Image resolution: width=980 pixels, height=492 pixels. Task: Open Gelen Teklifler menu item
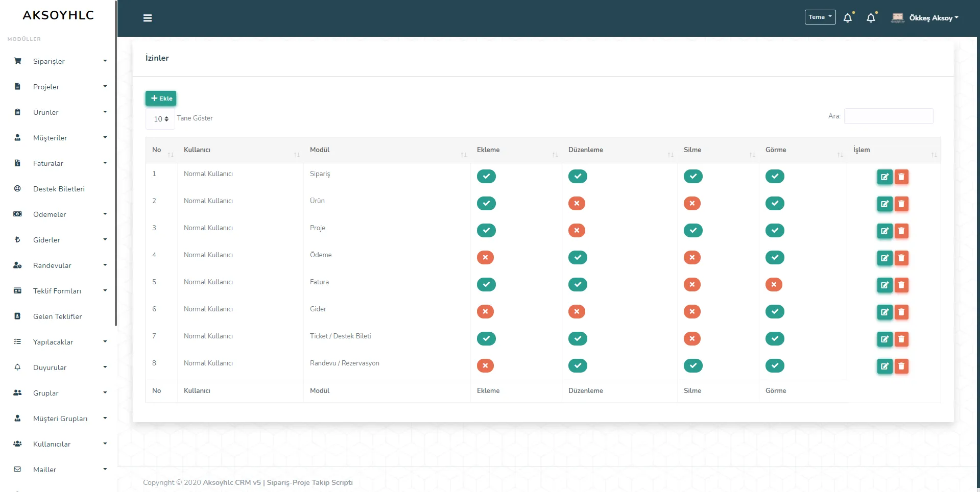57,316
